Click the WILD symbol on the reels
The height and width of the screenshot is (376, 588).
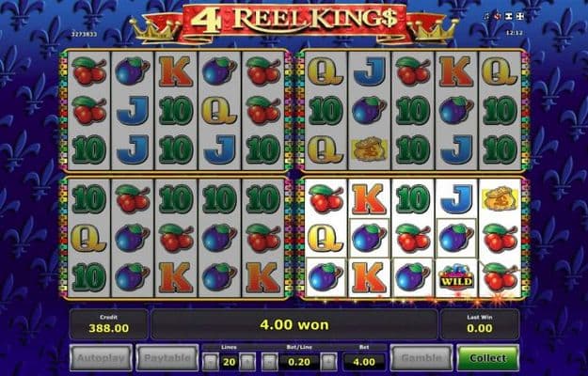pyautogui.click(x=456, y=278)
